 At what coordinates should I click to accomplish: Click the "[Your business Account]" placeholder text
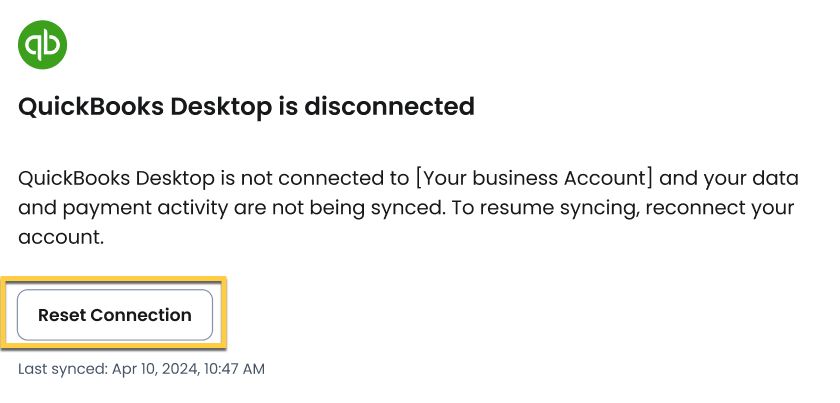click(533, 179)
